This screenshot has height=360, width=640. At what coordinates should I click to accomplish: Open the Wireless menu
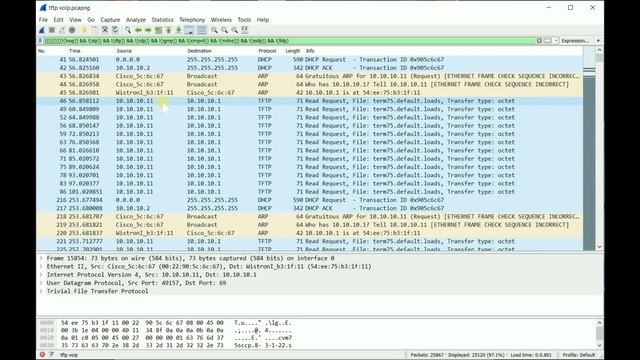pyautogui.click(x=221, y=20)
